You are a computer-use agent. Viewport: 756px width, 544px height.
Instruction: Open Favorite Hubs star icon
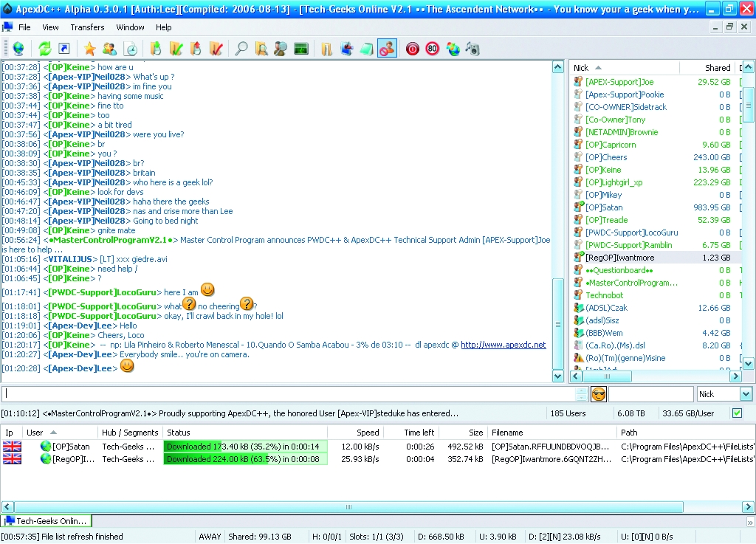(x=89, y=49)
